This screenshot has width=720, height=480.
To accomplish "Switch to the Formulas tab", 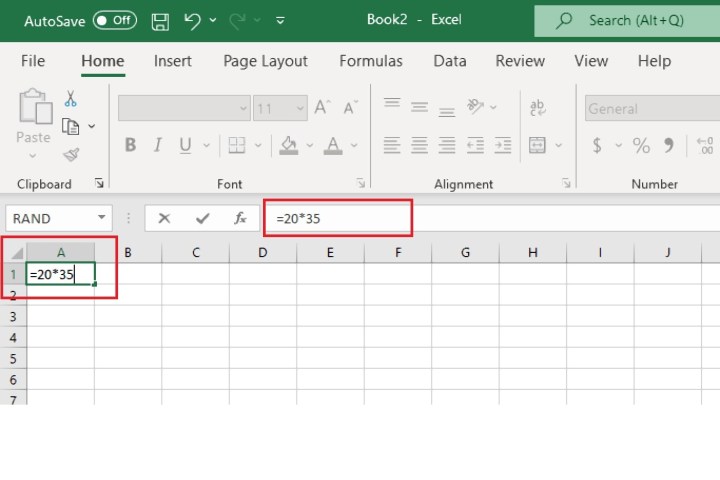I will coord(370,61).
